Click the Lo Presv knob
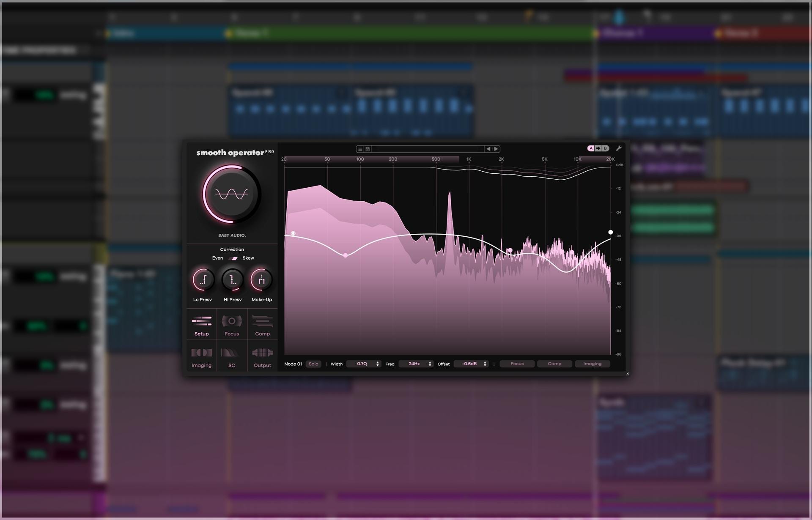The height and width of the screenshot is (520, 812). (203, 279)
